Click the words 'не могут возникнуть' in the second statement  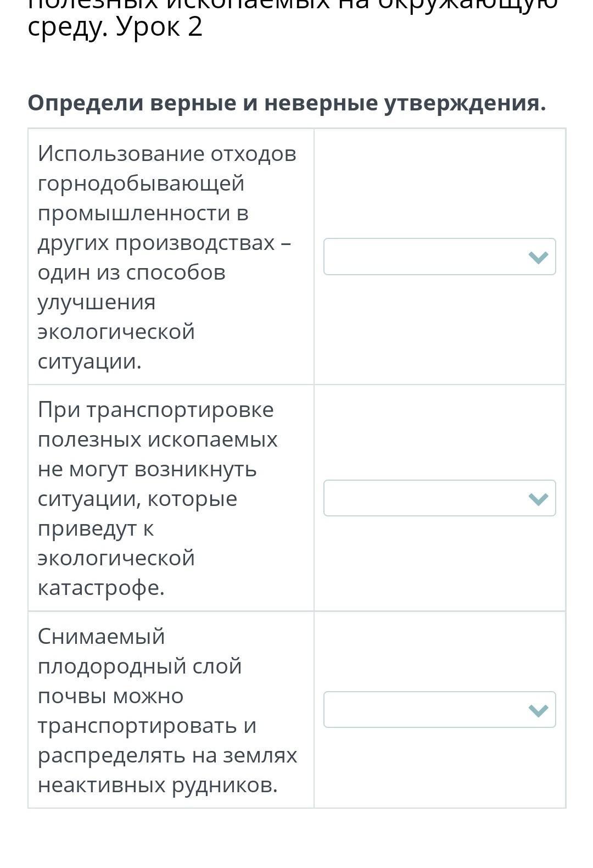tap(147, 469)
